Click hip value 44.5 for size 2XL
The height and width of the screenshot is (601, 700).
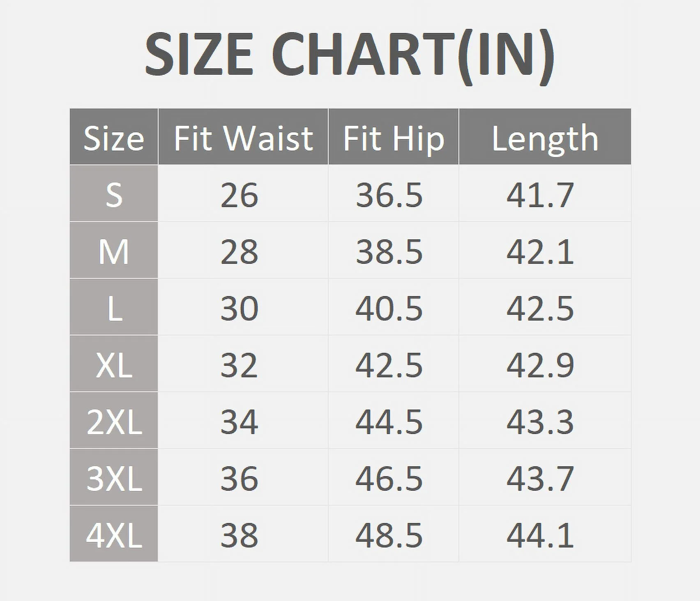pyautogui.click(x=389, y=421)
